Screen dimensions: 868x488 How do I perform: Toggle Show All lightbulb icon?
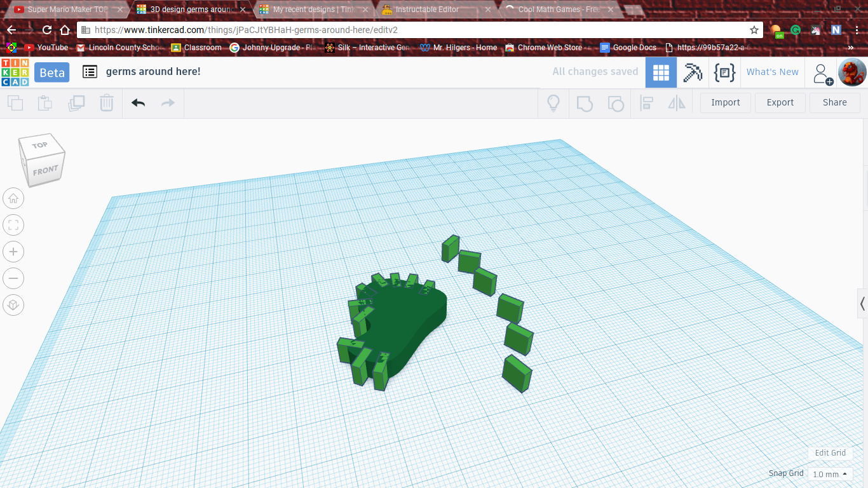(553, 103)
